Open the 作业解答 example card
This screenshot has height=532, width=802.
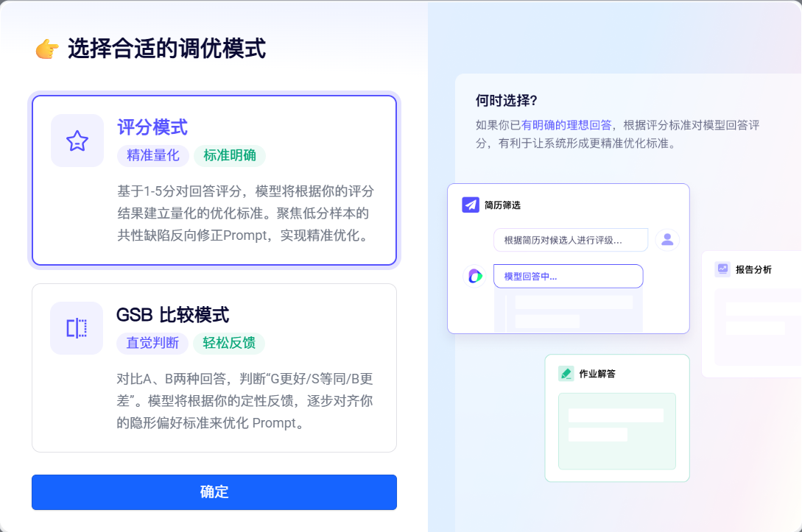tap(617, 418)
